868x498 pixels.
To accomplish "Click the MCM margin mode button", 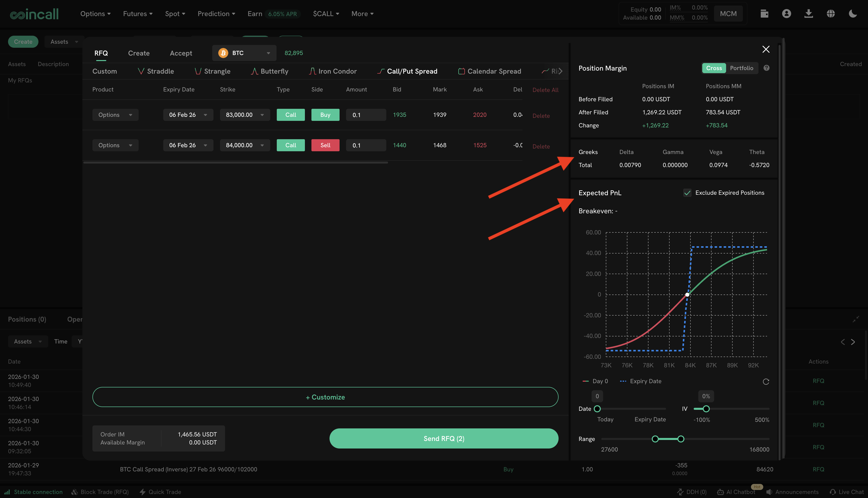I will [x=728, y=14].
